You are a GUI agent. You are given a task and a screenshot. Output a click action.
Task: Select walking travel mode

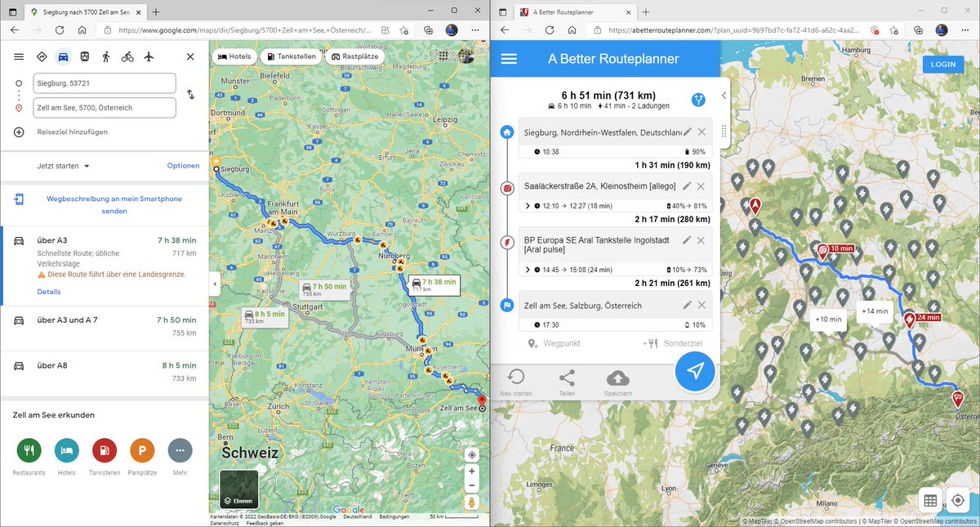point(106,56)
